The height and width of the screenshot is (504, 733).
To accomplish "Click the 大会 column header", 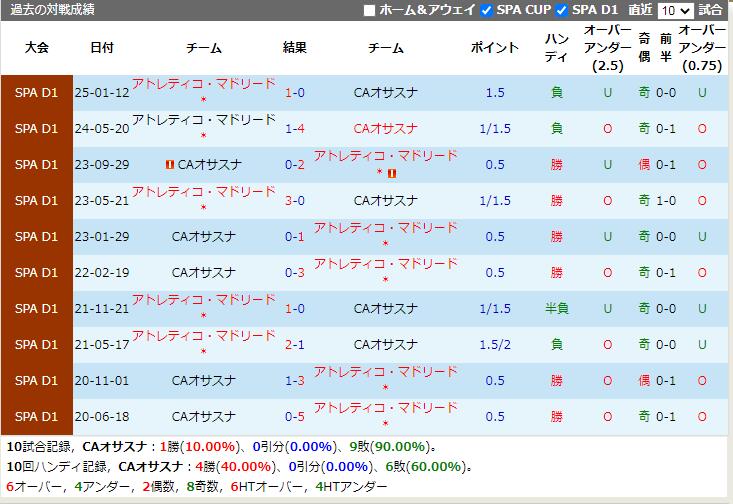I will 36,48.
